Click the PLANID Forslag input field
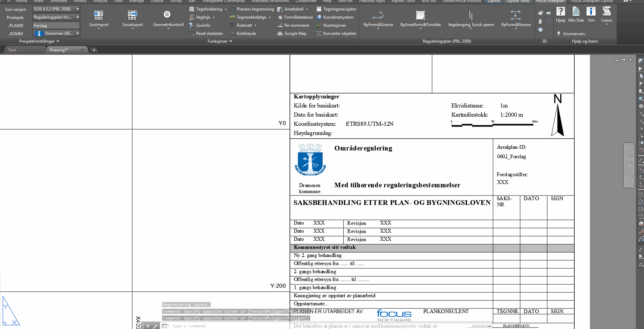644x329 pixels. [56, 25]
